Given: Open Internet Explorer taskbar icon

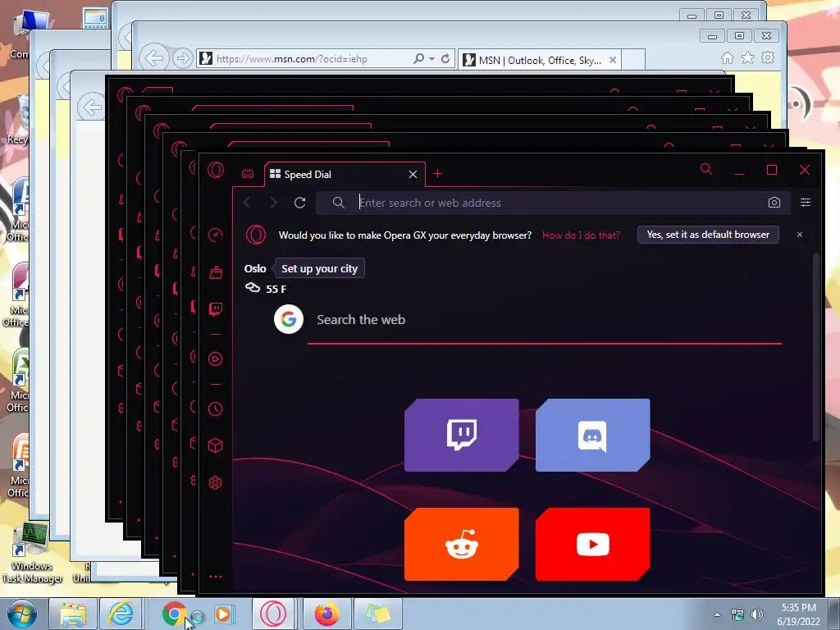Looking at the screenshot, I should pos(121,614).
